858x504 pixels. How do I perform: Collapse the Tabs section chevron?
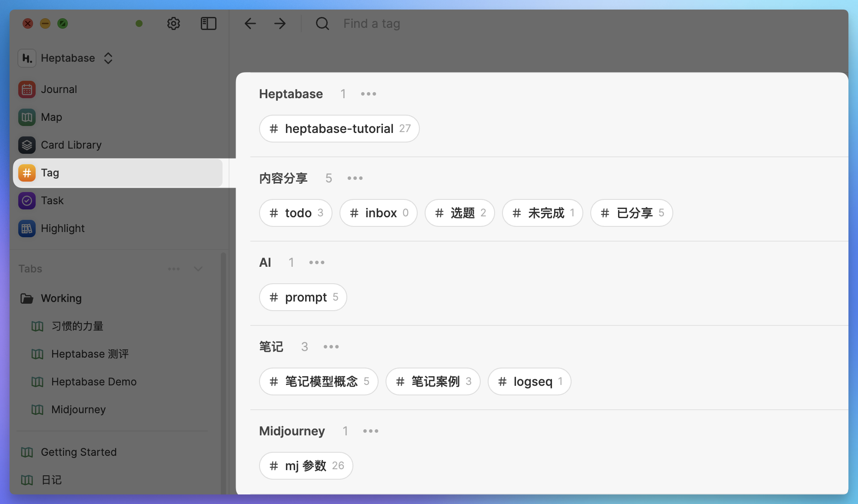coord(198,269)
